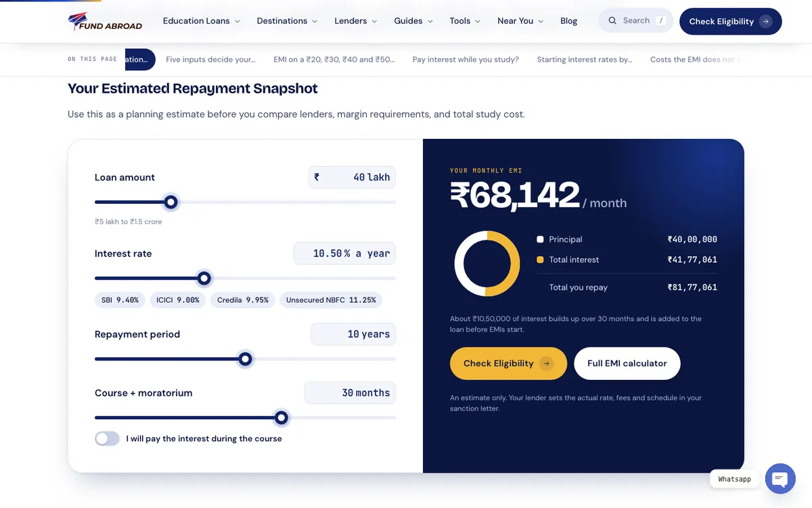The height and width of the screenshot is (508, 812).
Task: Click the 10.50% a year rate field
Action: 344,253
